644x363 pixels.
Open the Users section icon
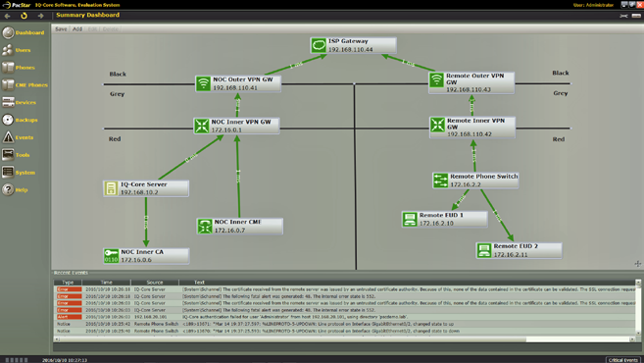(x=8, y=50)
